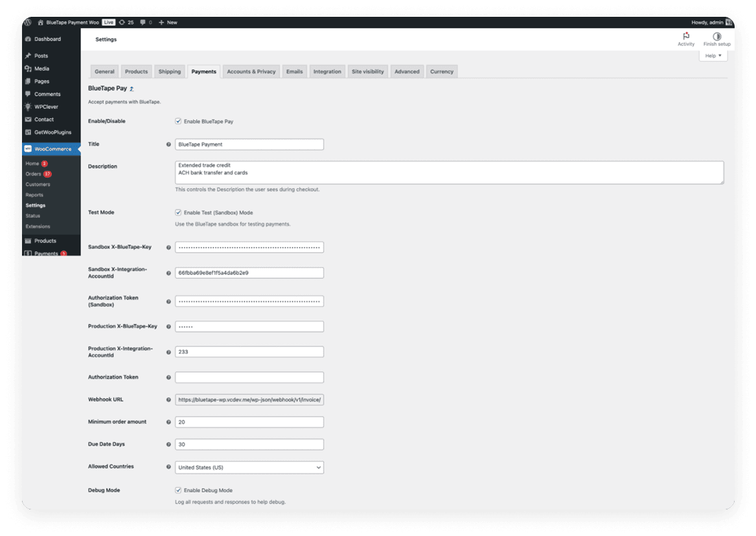Click the plus New icon in admin bar
756x536 pixels.
tap(161, 22)
